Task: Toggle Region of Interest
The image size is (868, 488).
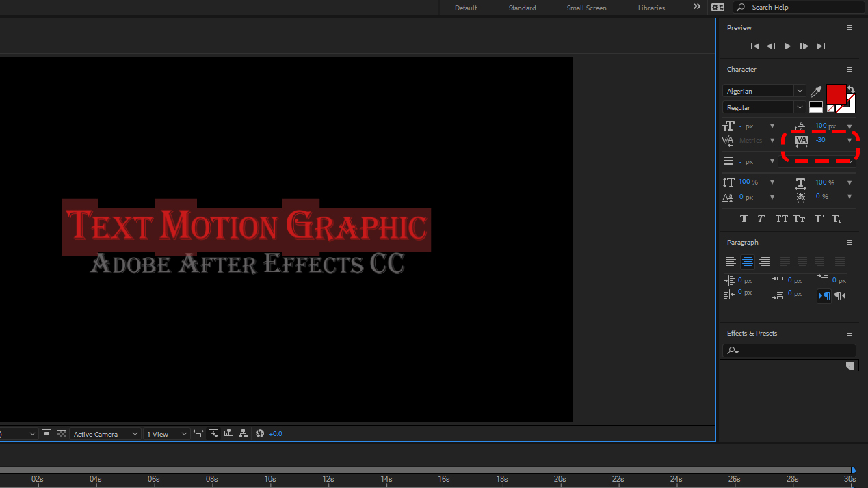Action: [x=47, y=434]
